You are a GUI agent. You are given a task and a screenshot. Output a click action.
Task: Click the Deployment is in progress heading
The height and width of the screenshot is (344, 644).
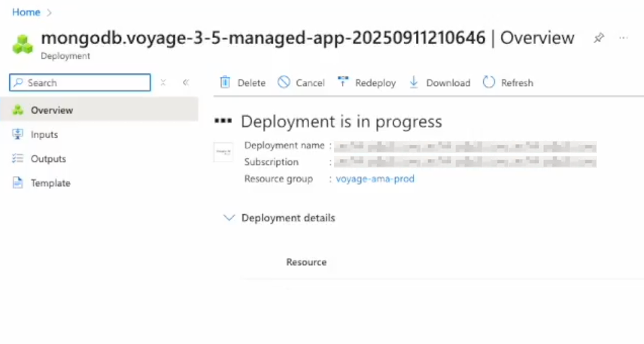341,122
